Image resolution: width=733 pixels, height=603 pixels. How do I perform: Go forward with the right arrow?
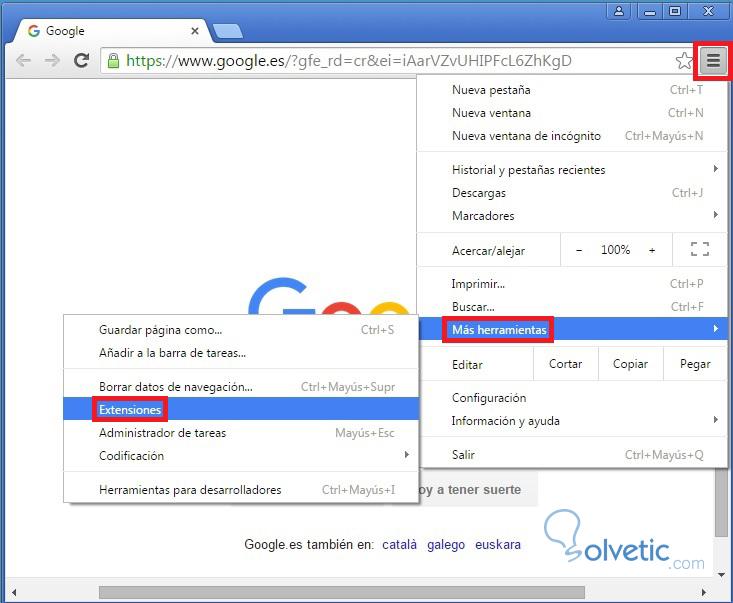coord(52,60)
